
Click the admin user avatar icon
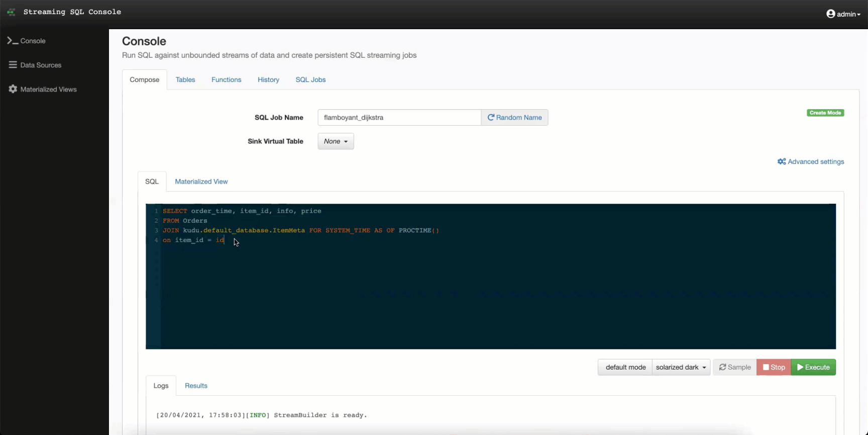(830, 14)
